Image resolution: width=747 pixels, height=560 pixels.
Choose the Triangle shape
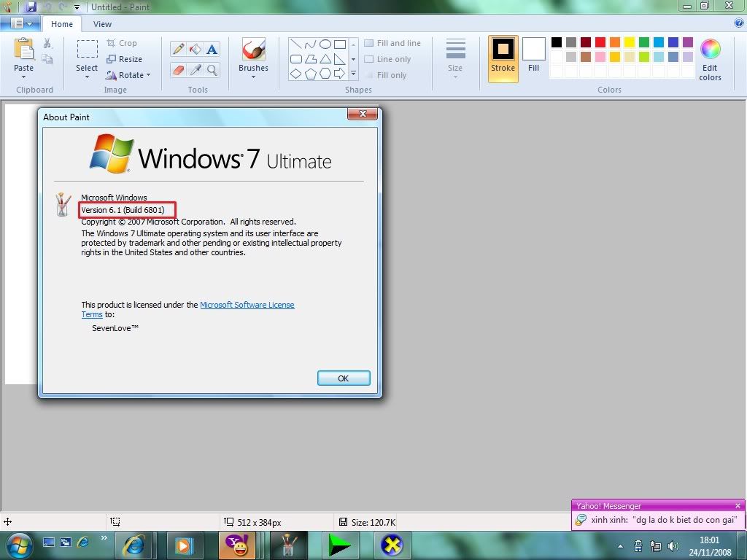point(325,59)
